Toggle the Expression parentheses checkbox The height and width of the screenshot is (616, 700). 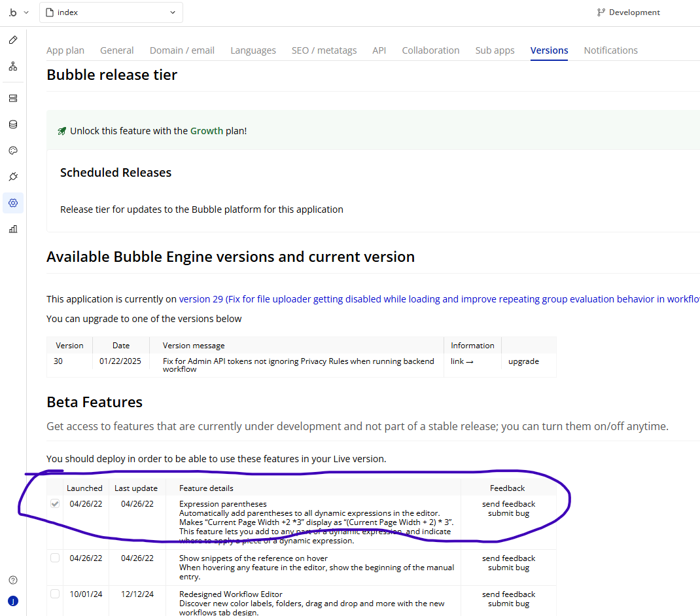[x=55, y=504]
